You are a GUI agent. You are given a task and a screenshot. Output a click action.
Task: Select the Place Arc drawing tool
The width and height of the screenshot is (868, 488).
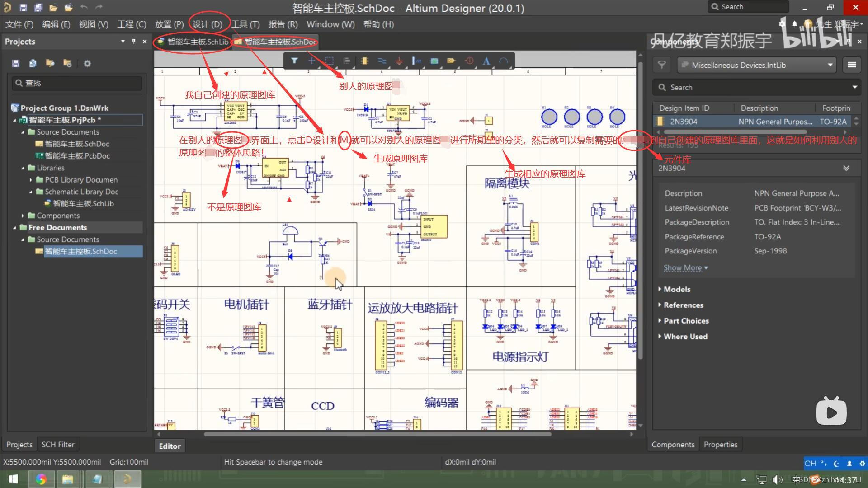point(503,61)
